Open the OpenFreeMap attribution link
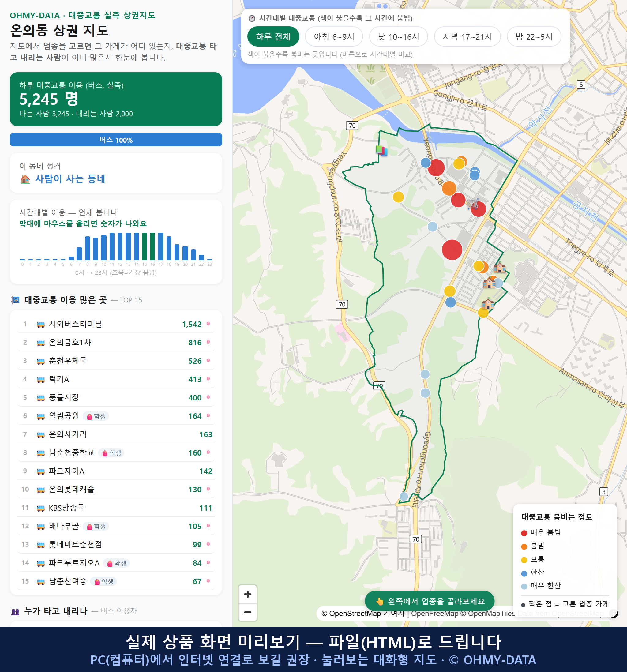This screenshot has height=672, width=627. coord(434,614)
